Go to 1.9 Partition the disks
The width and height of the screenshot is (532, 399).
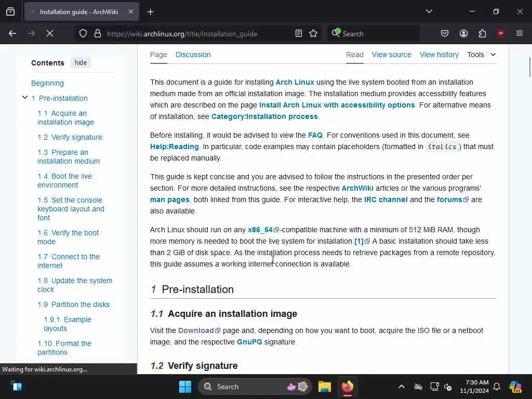coord(74,304)
